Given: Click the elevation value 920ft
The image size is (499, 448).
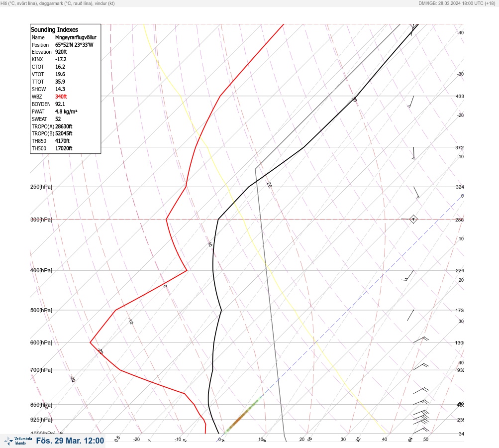Looking at the screenshot, I should point(61,52).
